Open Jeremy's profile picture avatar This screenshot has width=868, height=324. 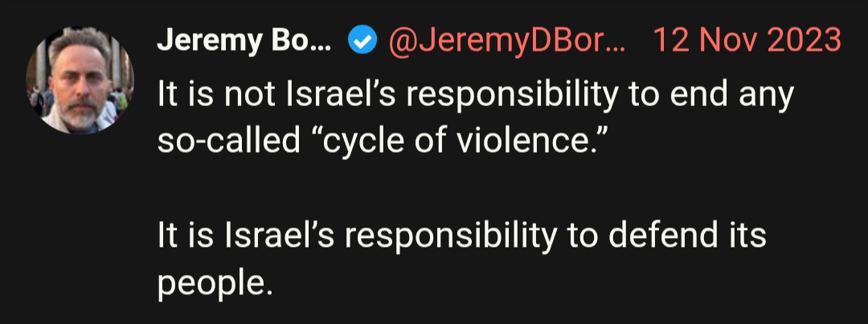coord(79,80)
